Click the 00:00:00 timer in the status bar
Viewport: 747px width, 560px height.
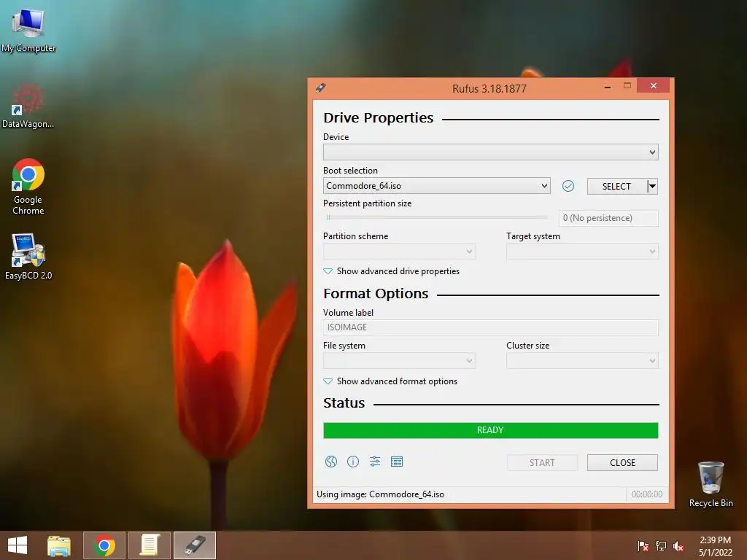coord(646,494)
